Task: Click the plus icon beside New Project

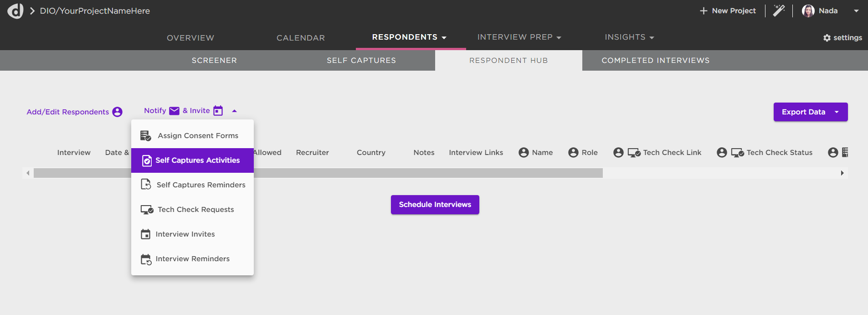Action: [x=704, y=11]
